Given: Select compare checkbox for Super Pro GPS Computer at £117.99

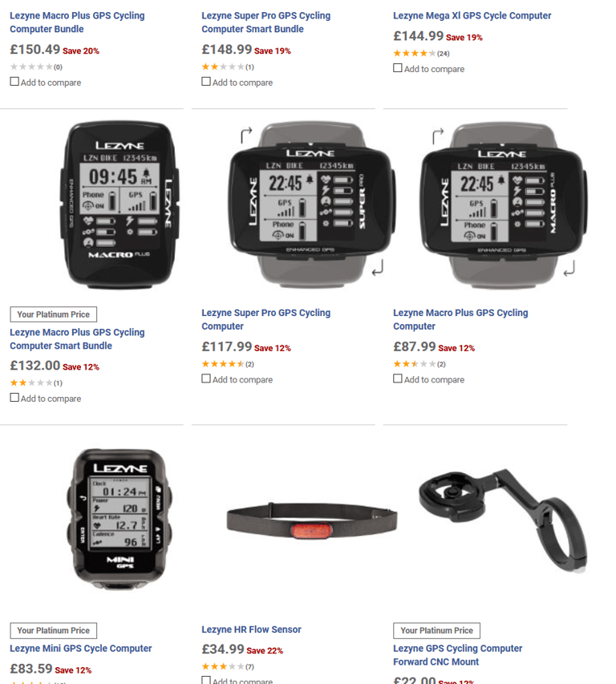Looking at the screenshot, I should (x=206, y=378).
